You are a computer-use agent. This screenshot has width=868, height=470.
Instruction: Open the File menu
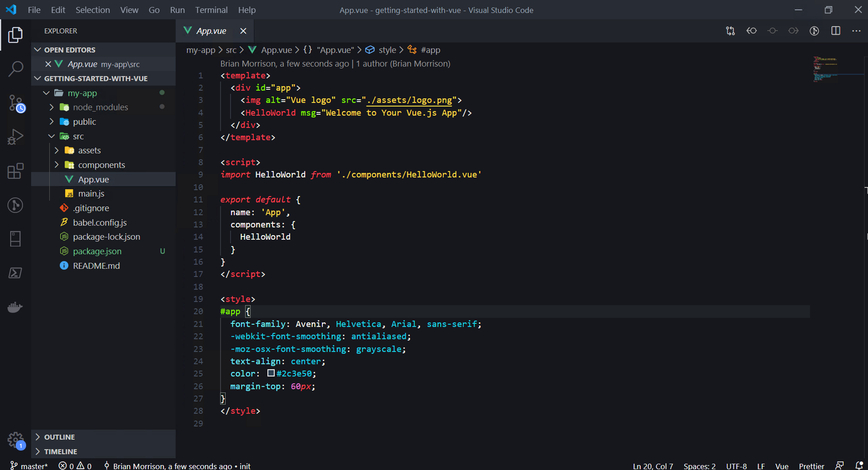[34, 10]
